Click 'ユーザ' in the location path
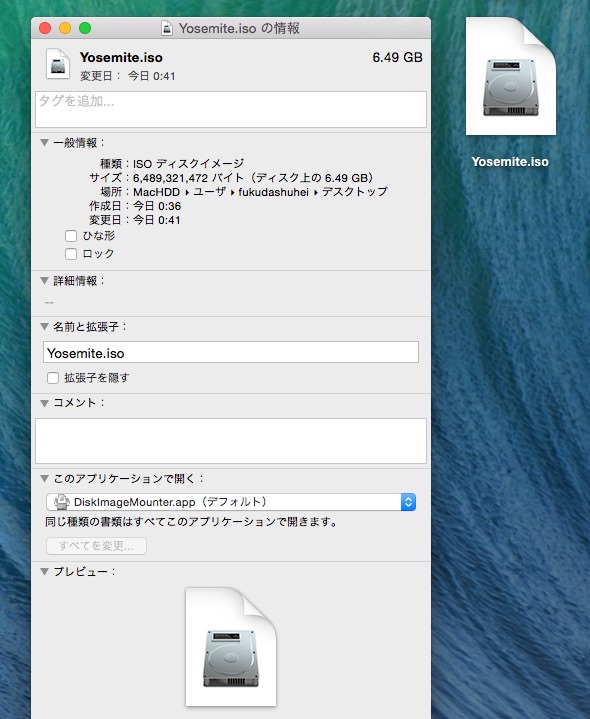Image resolution: width=590 pixels, height=719 pixels. coord(210,192)
